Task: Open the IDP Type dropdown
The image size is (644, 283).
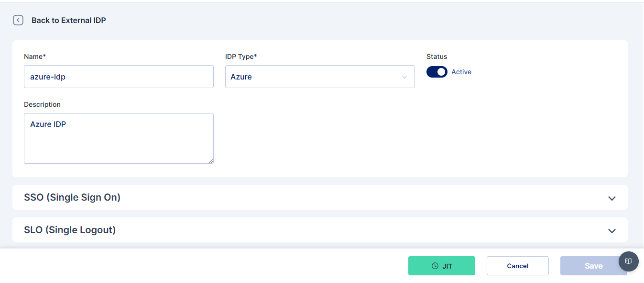Action: point(320,77)
